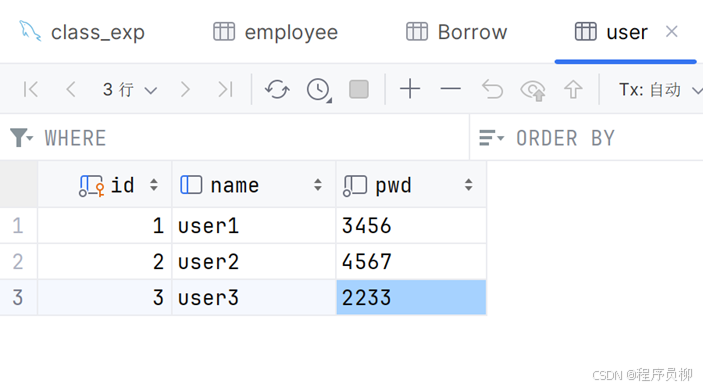Open the Tx: 自动 transaction mode dropdown
This screenshot has height=388, width=703.
(660, 90)
